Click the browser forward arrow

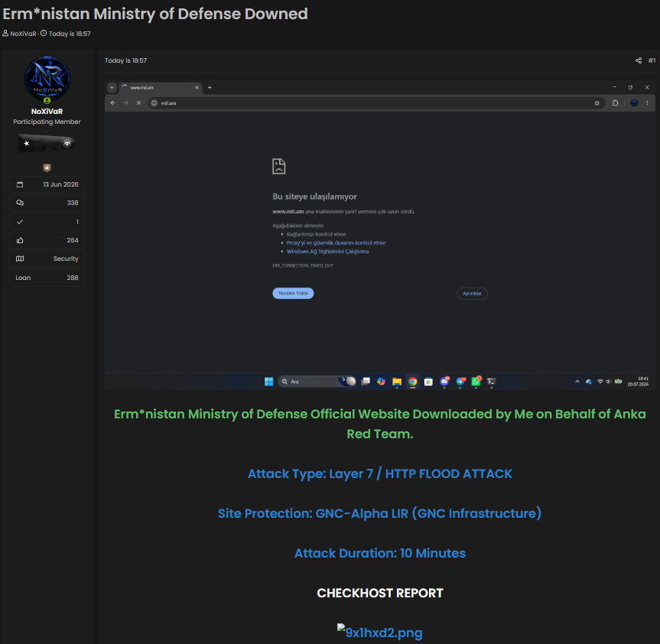(125, 102)
